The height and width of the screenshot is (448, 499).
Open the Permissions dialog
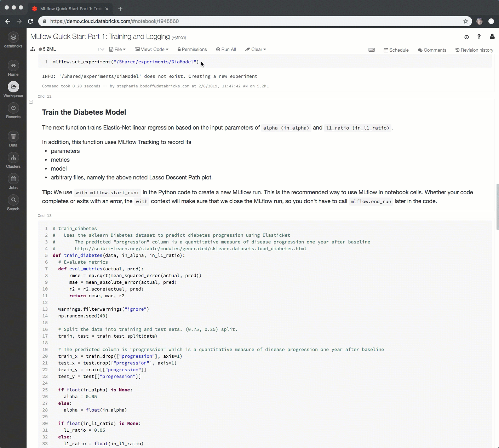click(x=192, y=50)
